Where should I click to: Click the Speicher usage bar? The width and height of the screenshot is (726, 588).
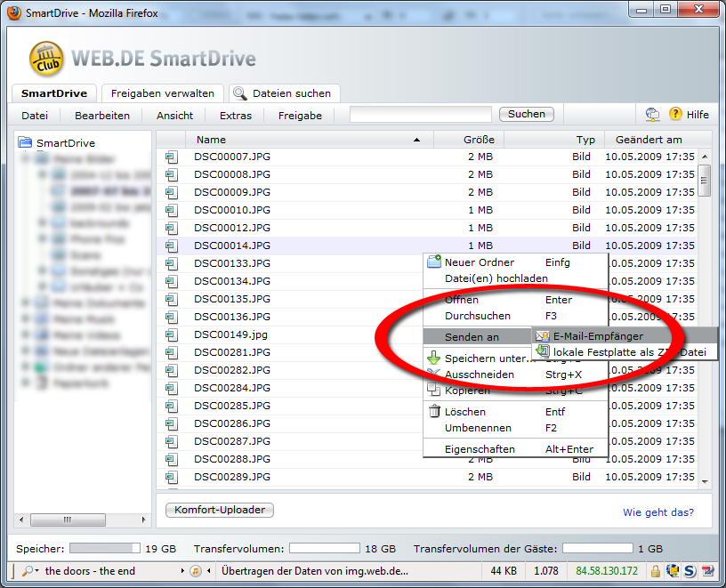point(105,548)
